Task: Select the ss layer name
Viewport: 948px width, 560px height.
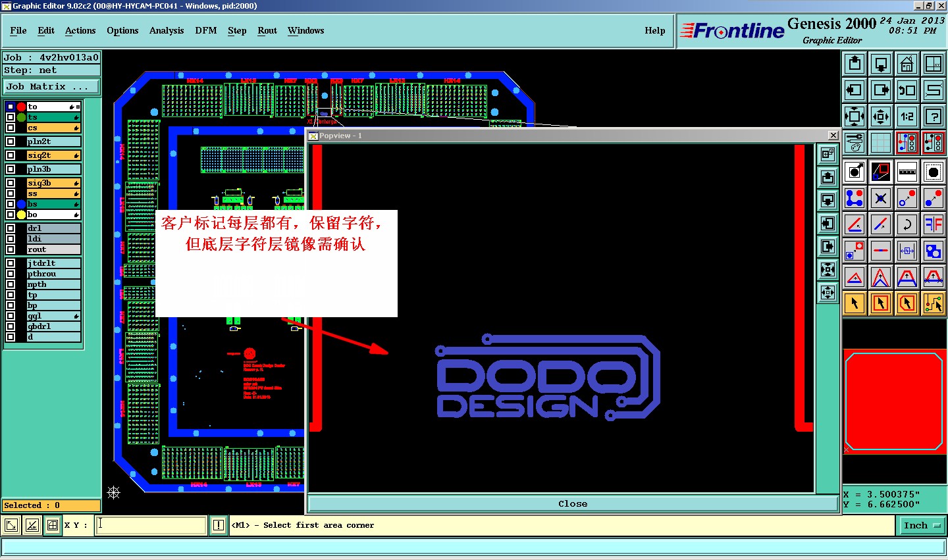Action: [x=53, y=193]
